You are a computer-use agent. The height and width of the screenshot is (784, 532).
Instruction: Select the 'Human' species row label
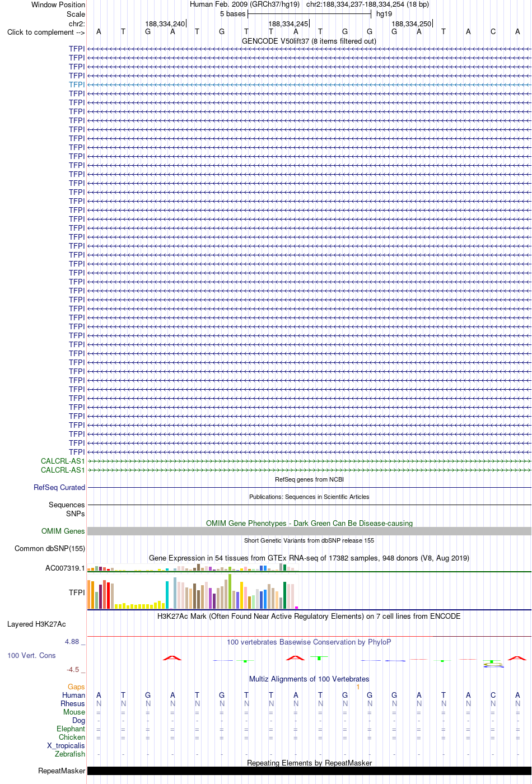coord(73,695)
